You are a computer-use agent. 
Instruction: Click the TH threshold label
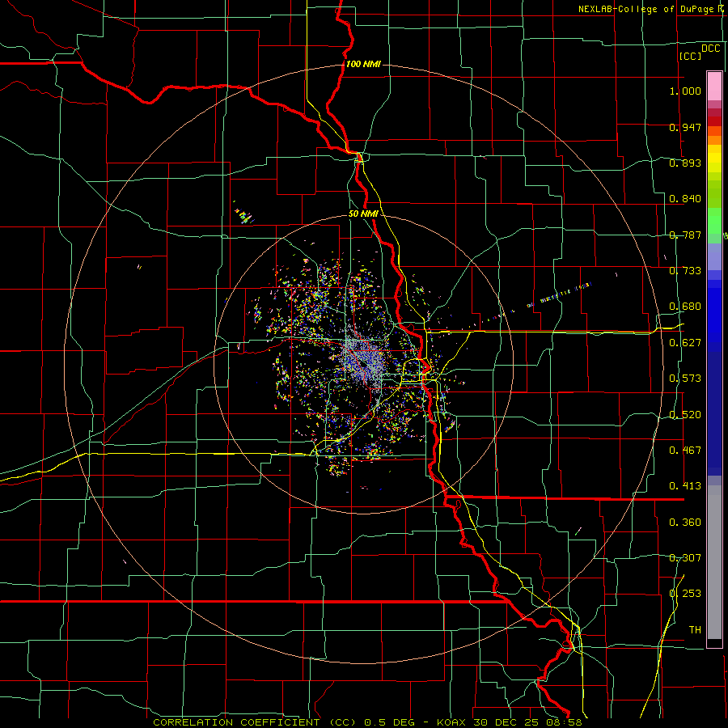tap(695, 630)
